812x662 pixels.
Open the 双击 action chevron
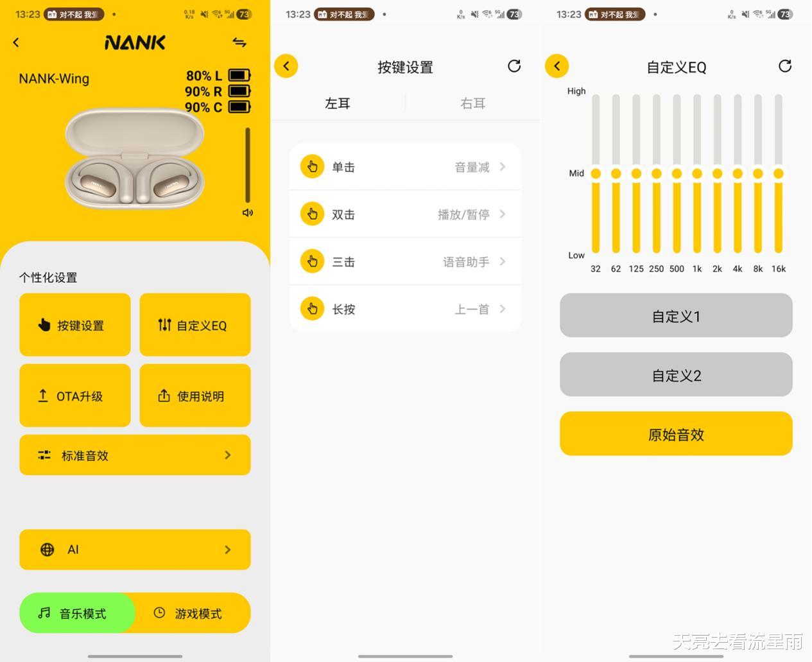click(503, 214)
